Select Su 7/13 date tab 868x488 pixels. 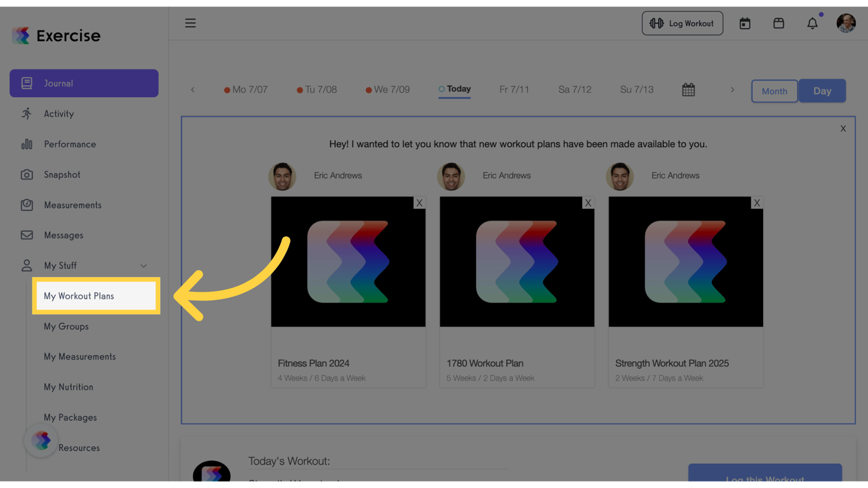coord(637,90)
